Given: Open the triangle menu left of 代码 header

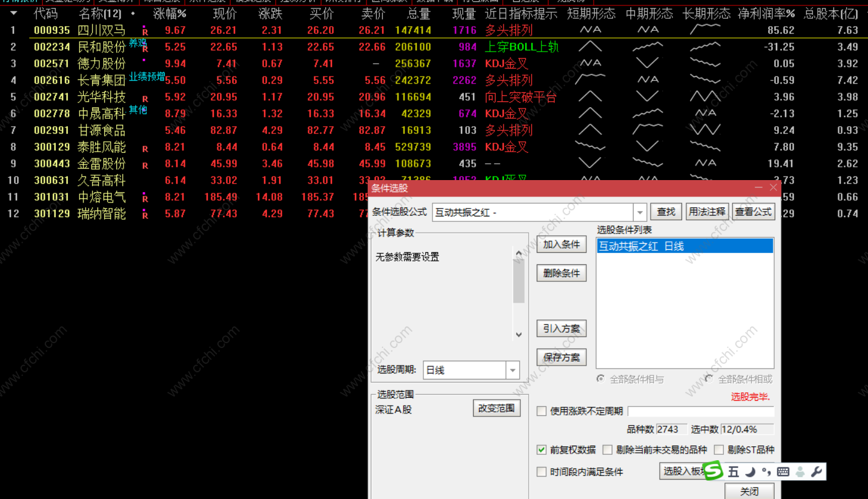Looking at the screenshot, I should pos(13,13).
